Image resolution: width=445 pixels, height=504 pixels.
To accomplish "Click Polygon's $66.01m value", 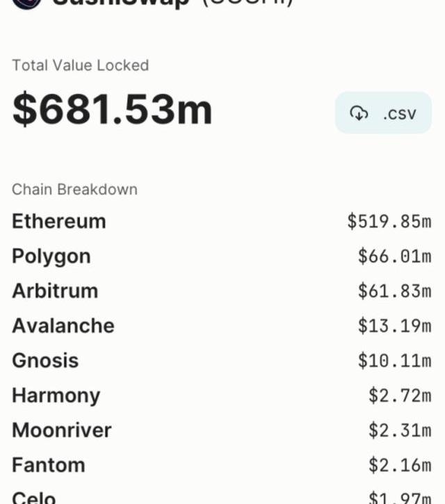I will (x=394, y=257).
